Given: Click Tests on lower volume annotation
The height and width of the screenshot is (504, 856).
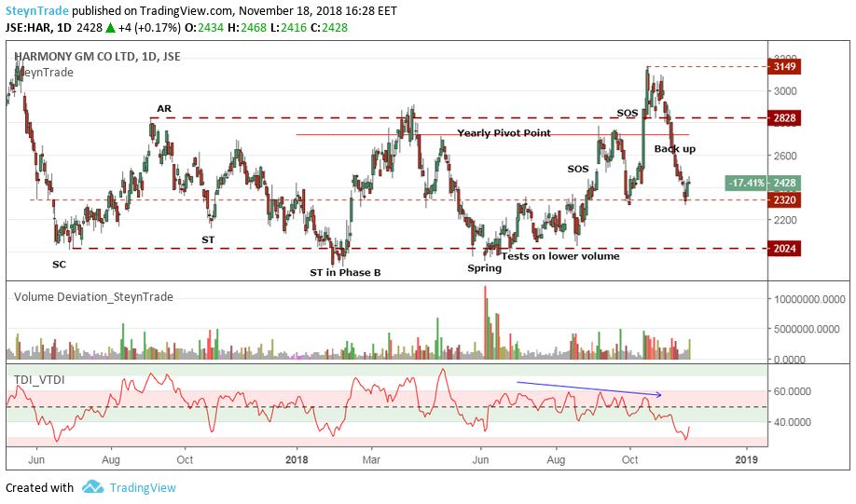Looking at the screenshot, I should (x=560, y=256).
